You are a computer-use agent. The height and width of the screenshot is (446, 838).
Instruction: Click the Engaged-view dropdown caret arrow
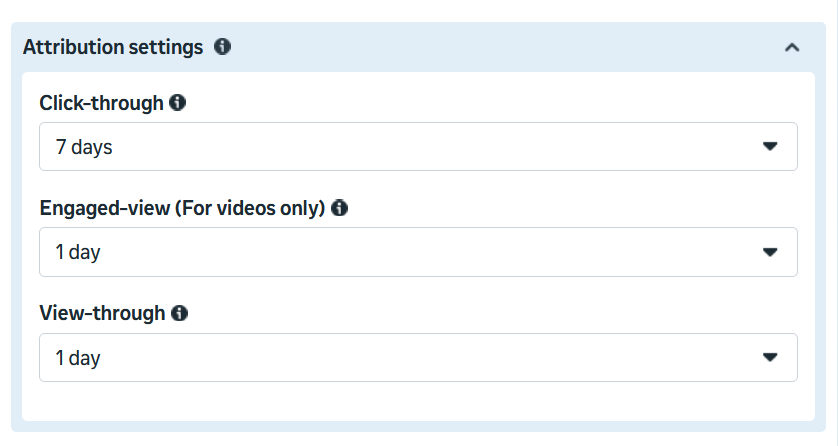[x=770, y=252]
